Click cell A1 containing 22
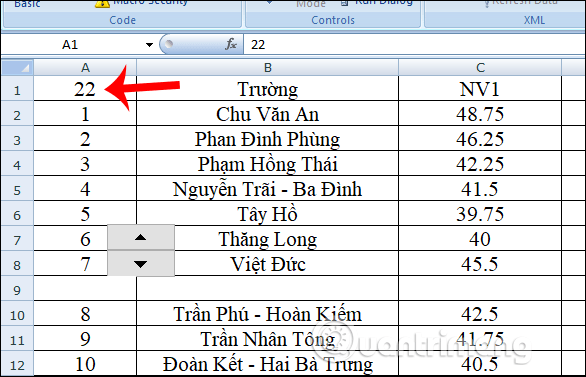The width and height of the screenshot is (586, 377). pos(85,89)
